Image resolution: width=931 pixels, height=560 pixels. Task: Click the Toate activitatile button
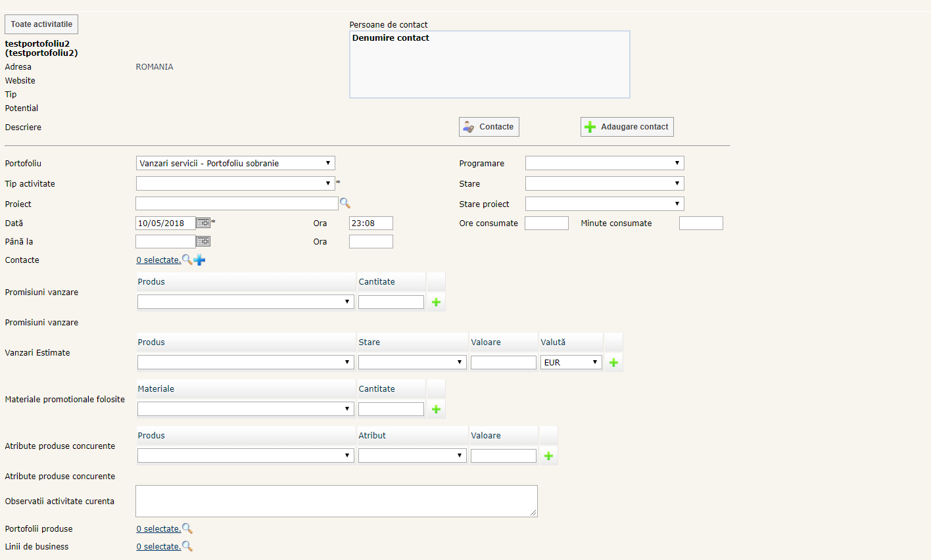point(41,24)
